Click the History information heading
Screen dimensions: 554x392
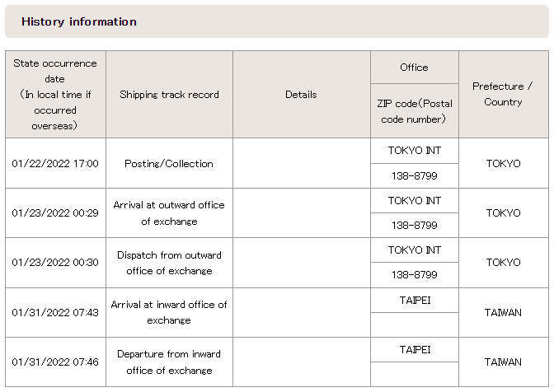[x=79, y=22]
